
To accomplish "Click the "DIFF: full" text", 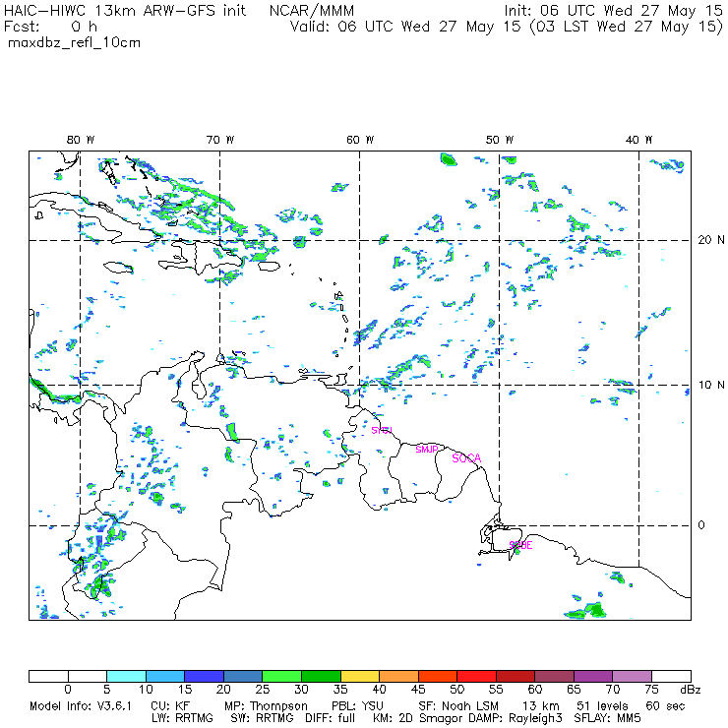I will tap(331, 718).
